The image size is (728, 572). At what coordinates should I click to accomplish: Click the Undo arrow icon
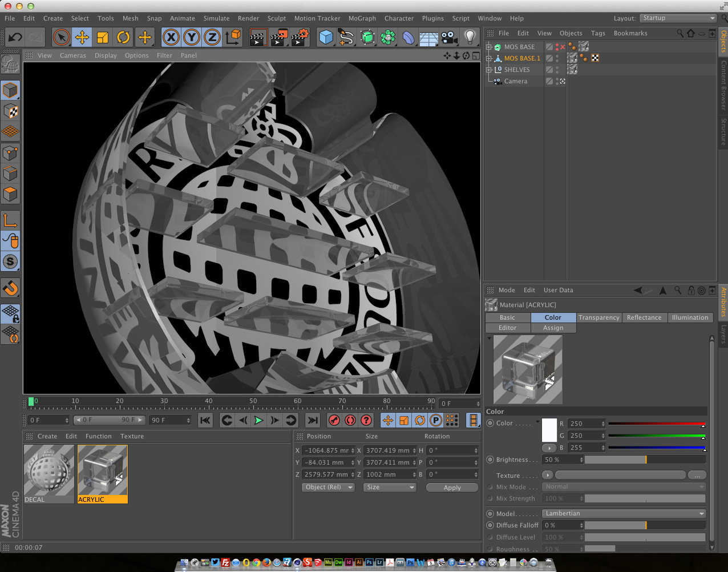(15, 38)
